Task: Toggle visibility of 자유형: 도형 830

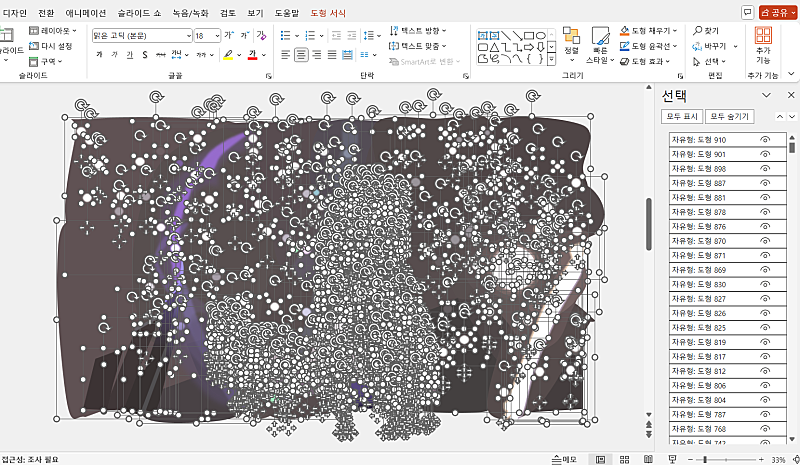Action: [766, 285]
